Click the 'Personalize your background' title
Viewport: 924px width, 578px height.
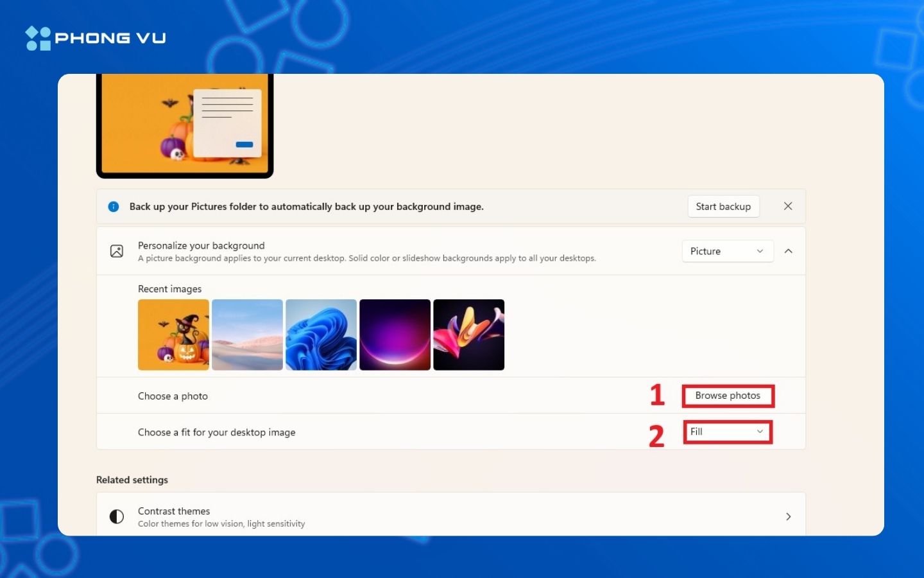coord(201,245)
